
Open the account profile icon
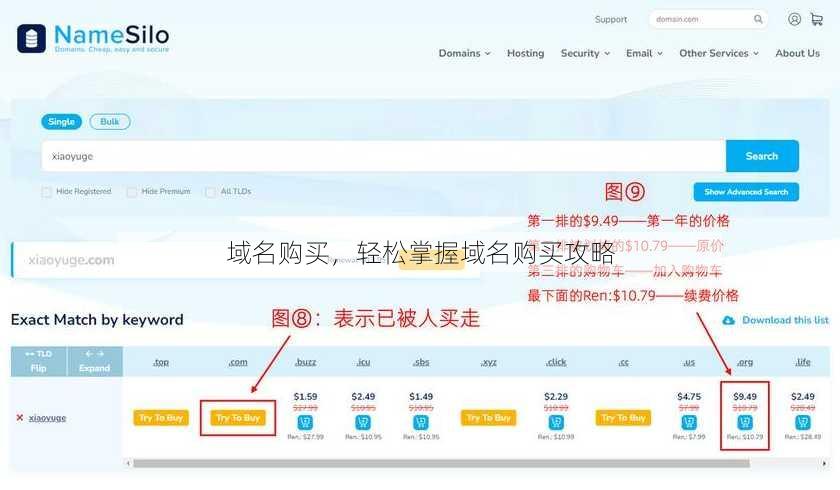pyautogui.click(x=794, y=19)
